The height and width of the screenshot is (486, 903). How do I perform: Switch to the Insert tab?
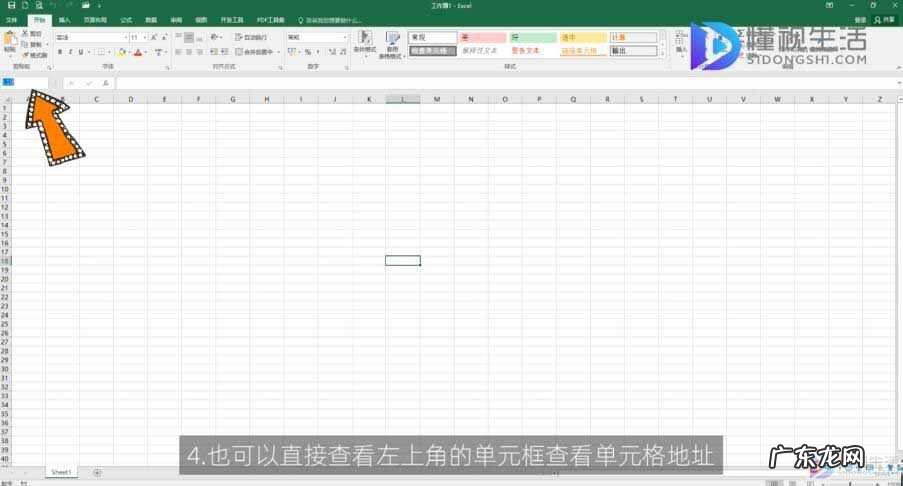click(x=64, y=20)
